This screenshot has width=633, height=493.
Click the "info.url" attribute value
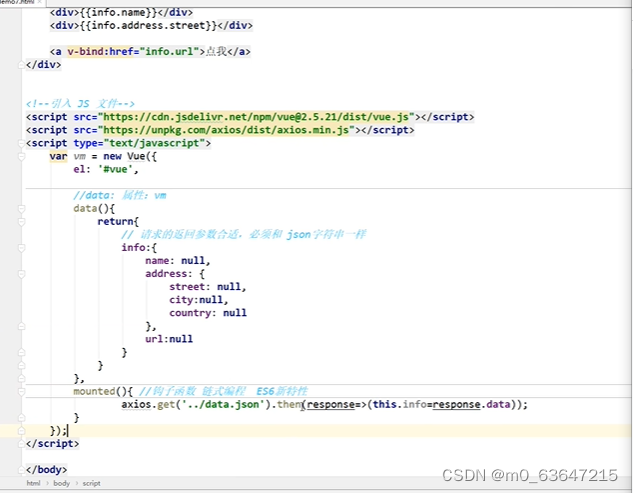169,52
